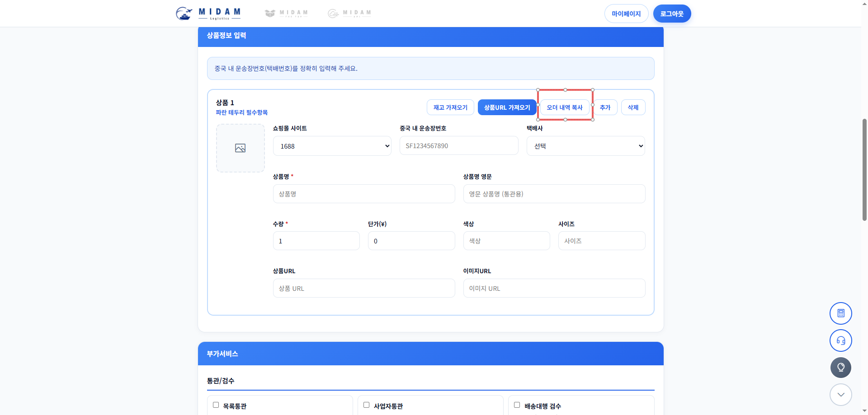Open the 택배사 courier dropdown
Image resolution: width=868 pixels, height=415 pixels.
click(586, 146)
